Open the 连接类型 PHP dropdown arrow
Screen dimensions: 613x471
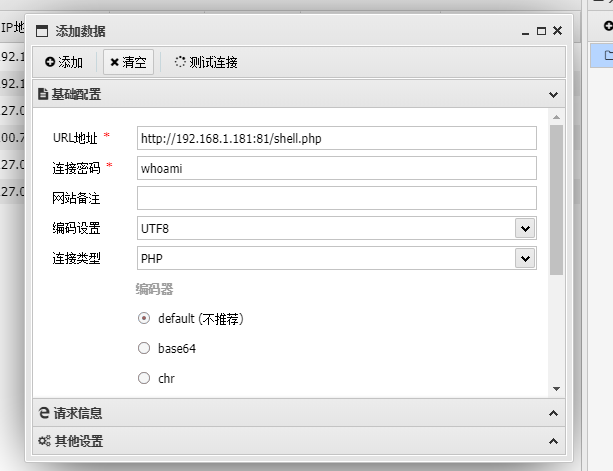point(525,258)
